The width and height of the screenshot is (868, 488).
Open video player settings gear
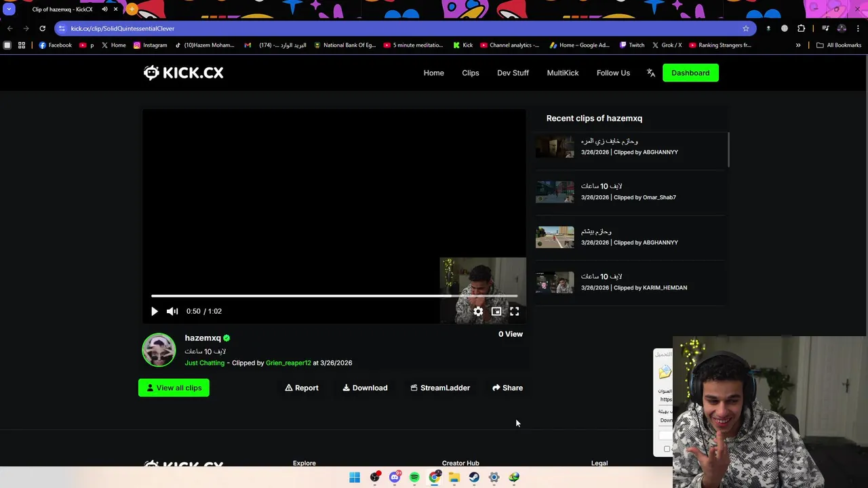coord(478,311)
